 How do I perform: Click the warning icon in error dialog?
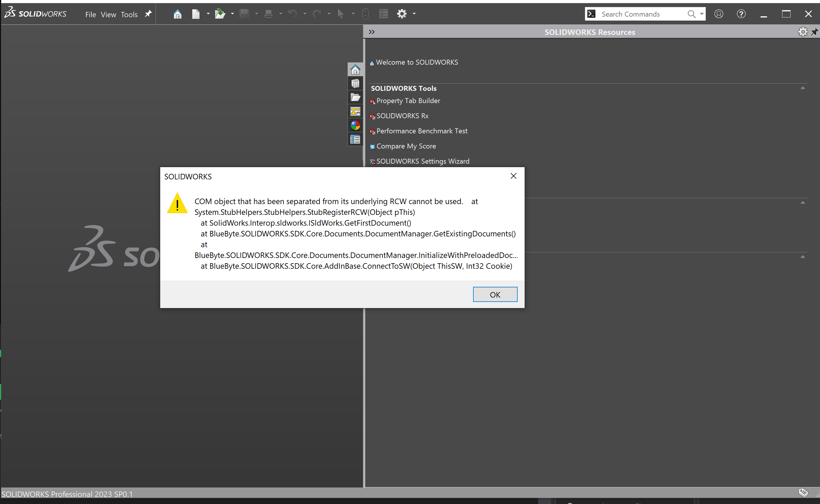coord(177,203)
